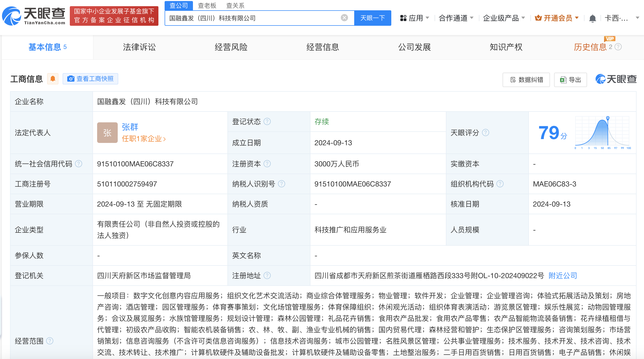Image resolution: width=644 pixels, height=359 pixels.
Task: Click the notification bell icon
Action: (593, 18)
